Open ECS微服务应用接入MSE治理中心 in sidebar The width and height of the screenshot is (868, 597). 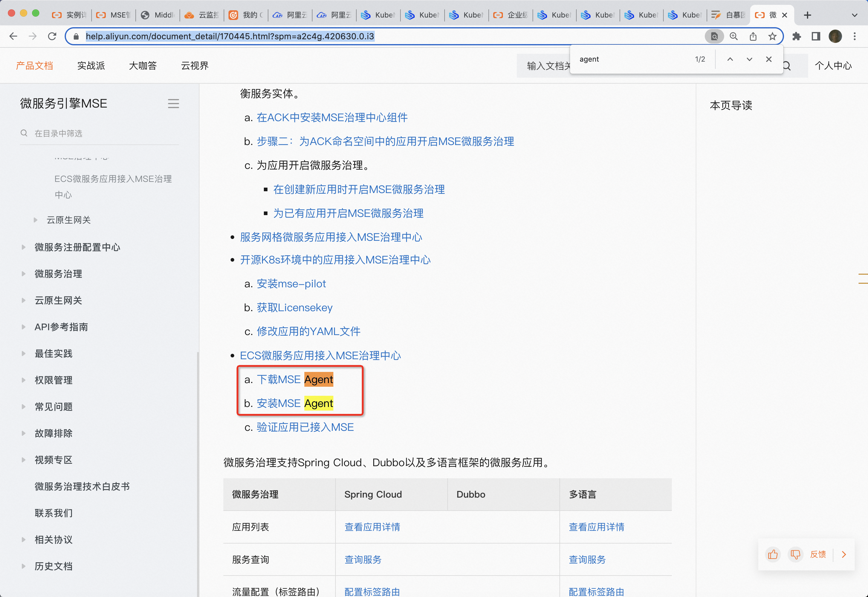click(x=113, y=187)
